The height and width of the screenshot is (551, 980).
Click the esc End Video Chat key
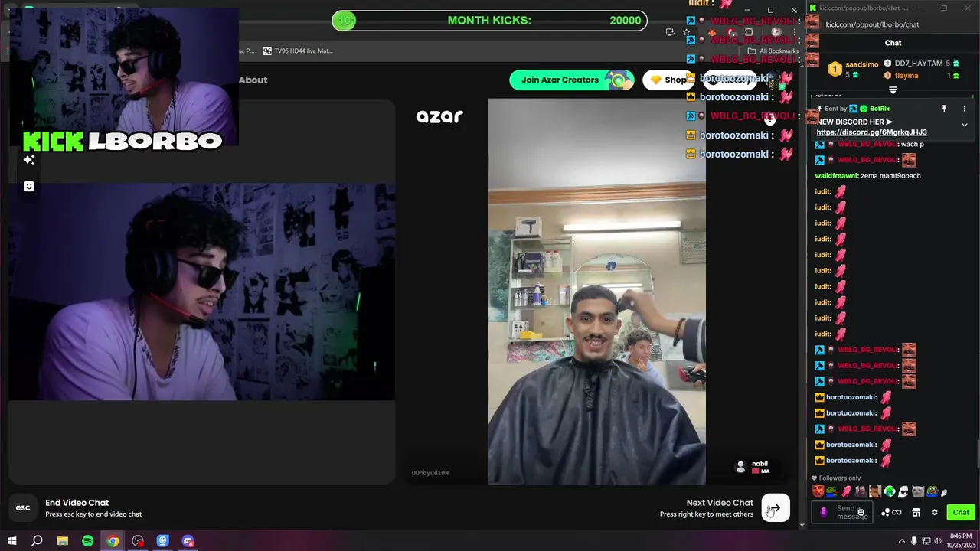point(23,508)
